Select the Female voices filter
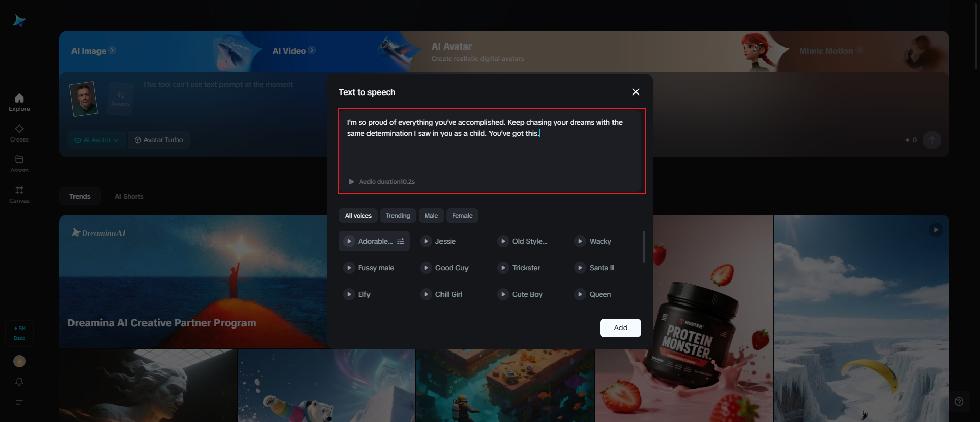The image size is (980, 422). pyautogui.click(x=462, y=216)
